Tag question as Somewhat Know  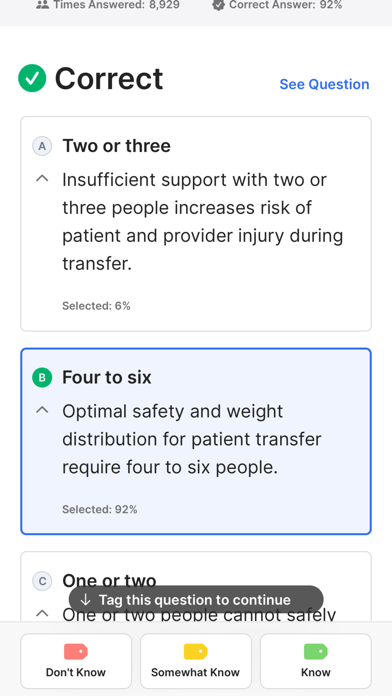(x=196, y=661)
